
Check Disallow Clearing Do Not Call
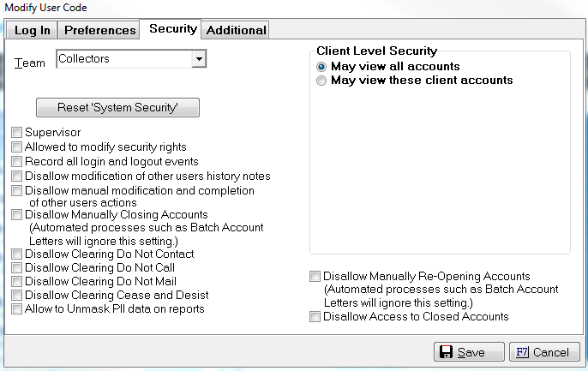17,268
